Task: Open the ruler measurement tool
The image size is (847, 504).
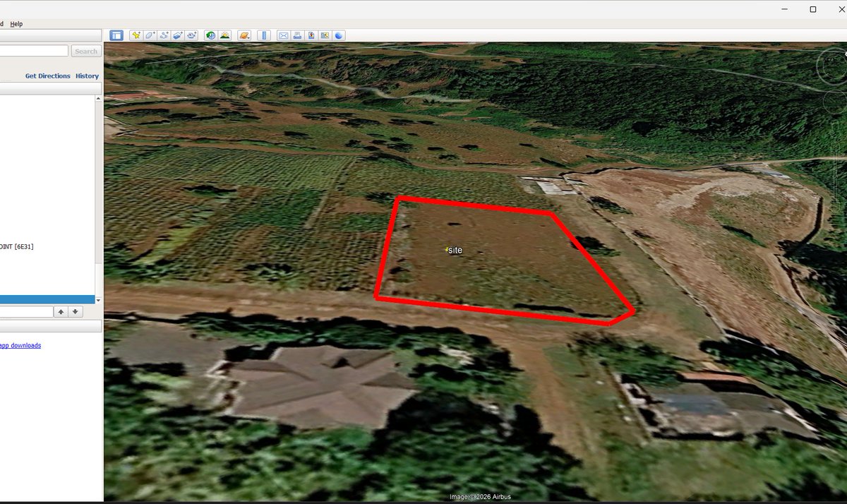Action: (x=264, y=35)
